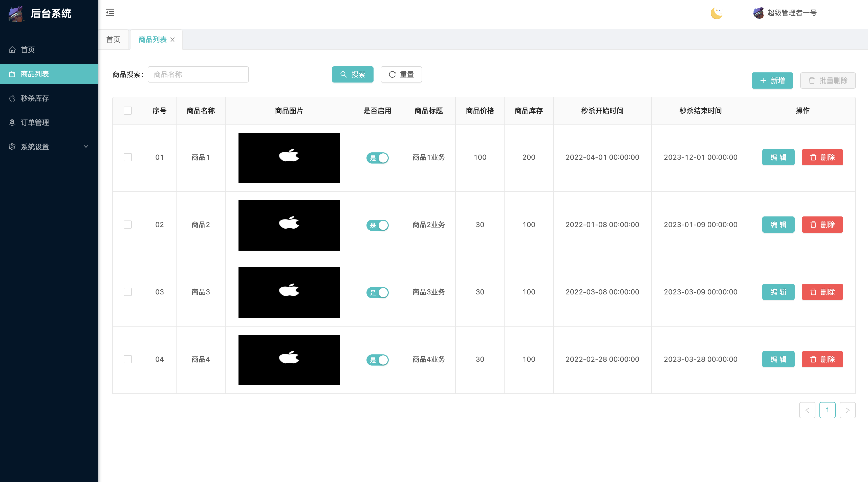Click the apple icon beside 秒杀库存
This screenshot has height=482, width=868.
click(x=12, y=98)
